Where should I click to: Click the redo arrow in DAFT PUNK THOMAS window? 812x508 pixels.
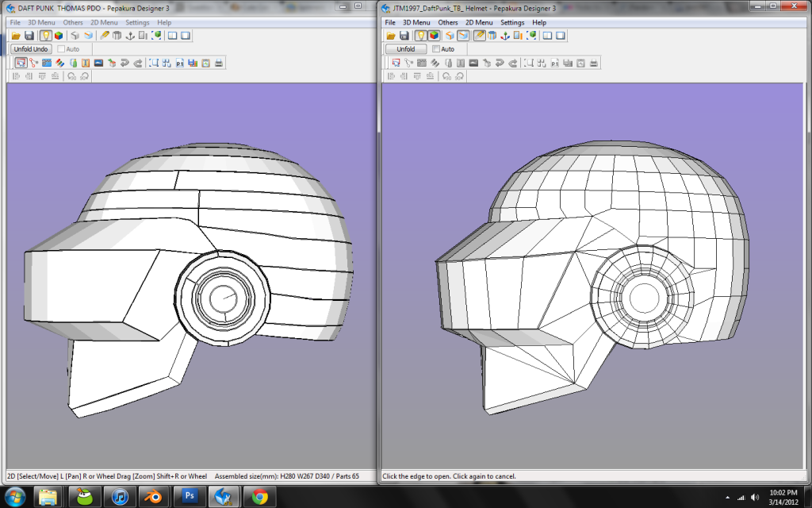(137, 63)
